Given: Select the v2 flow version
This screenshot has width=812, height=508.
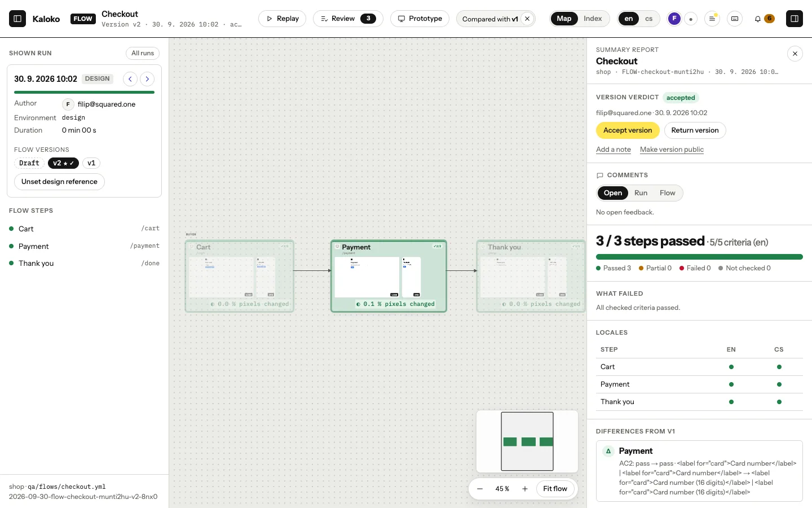Looking at the screenshot, I should pyautogui.click(x=63, y=163).
